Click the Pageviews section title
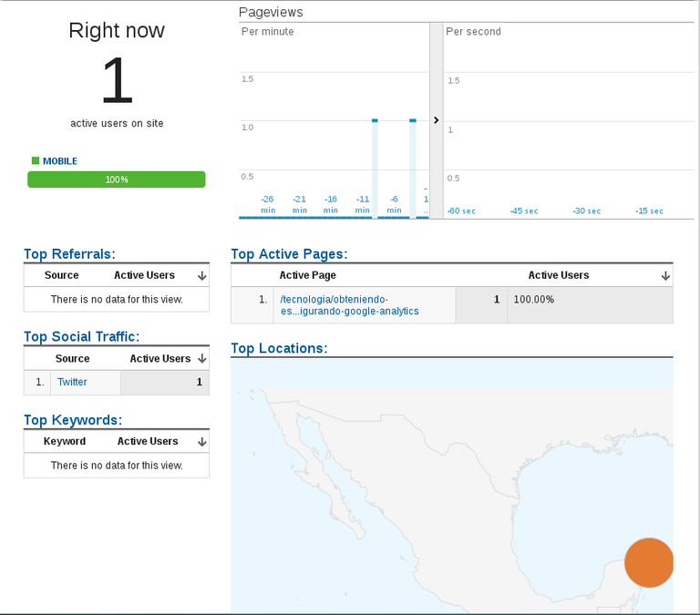Viewport: 700px width, 615px height. 271,12
